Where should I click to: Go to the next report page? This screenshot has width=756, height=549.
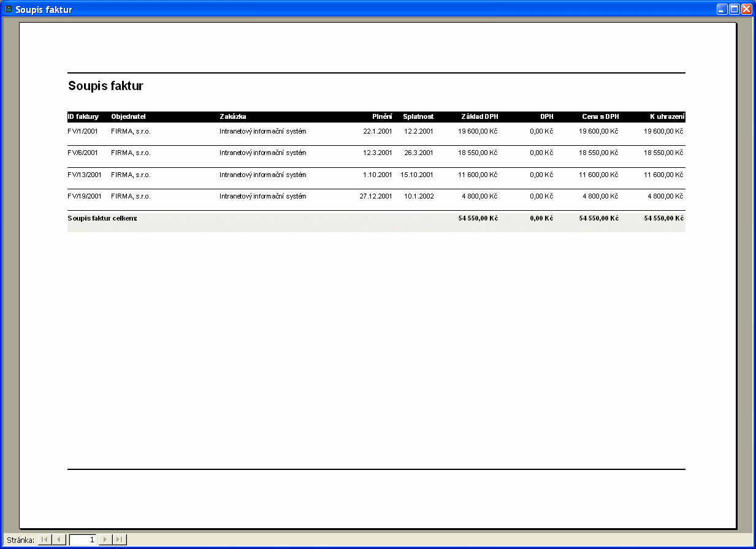[x=105, y=539]
